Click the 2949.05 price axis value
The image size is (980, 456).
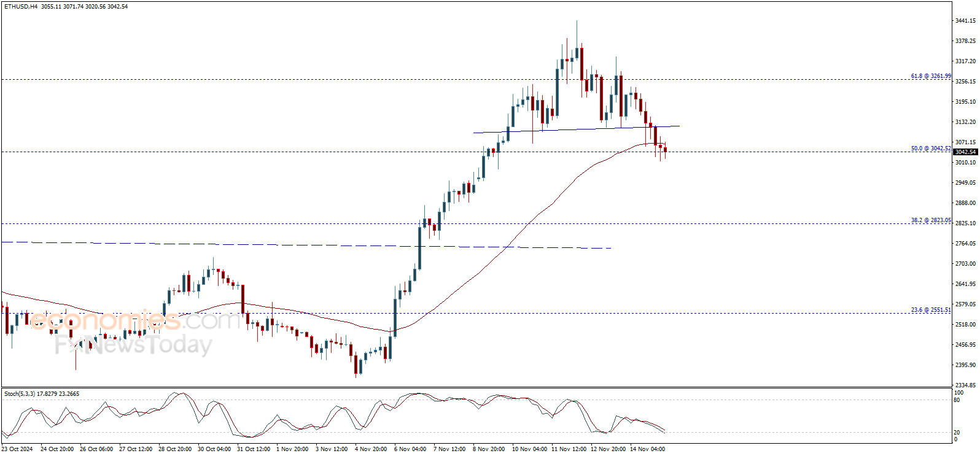tap(965, 183)
